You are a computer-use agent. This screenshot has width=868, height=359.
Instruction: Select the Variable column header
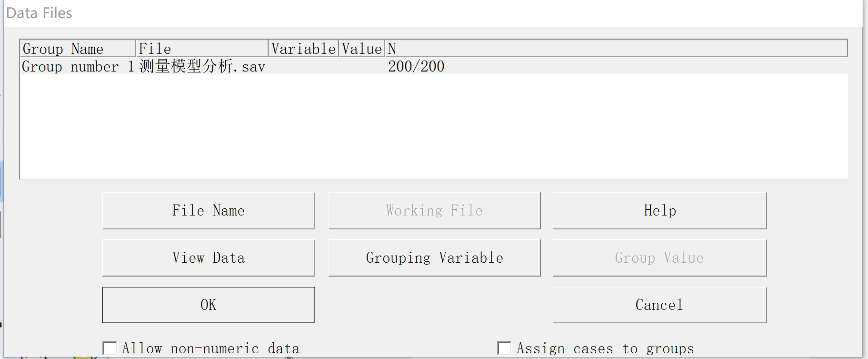(303, 49)
